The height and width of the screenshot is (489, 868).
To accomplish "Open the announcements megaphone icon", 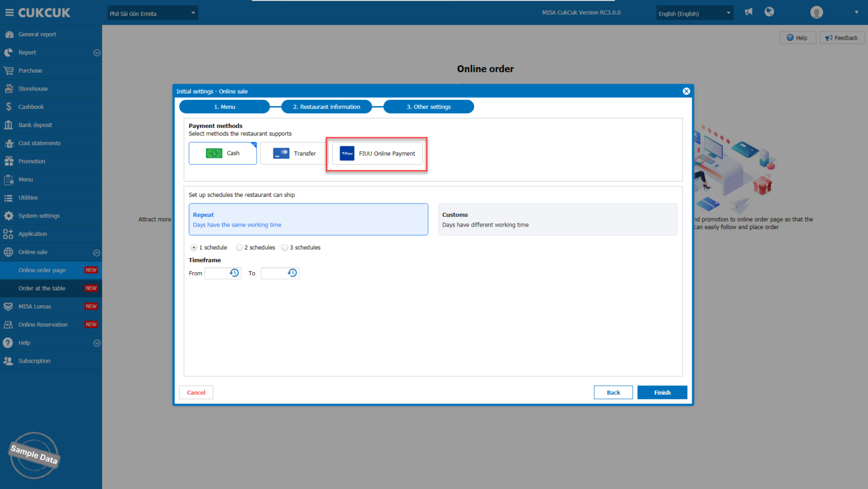I will [749, 12].
